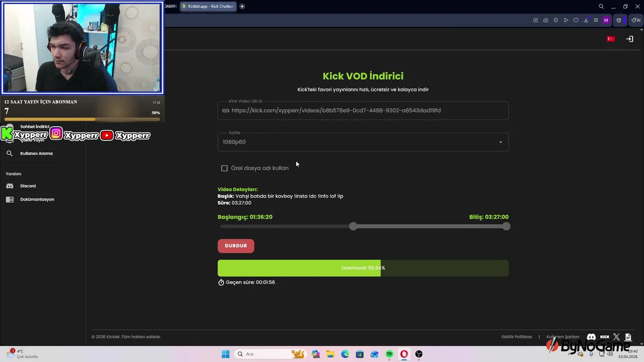Click the purple M profile icon
Screen dimensions: 644x362
tap(606, 20)
